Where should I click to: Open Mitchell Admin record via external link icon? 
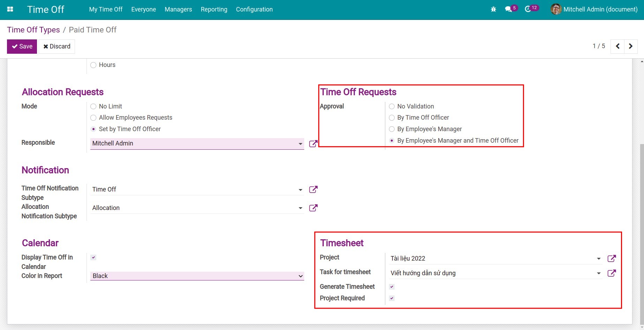313,143
